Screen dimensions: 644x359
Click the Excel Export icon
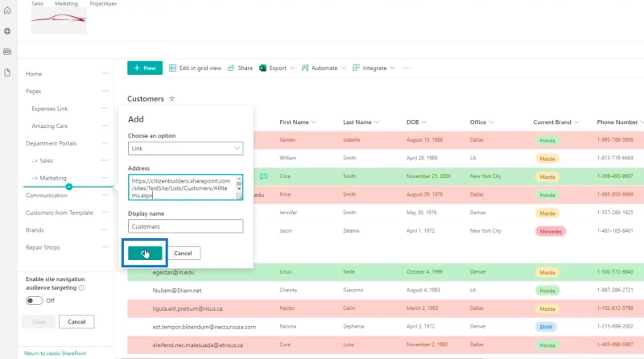point(263,68)
